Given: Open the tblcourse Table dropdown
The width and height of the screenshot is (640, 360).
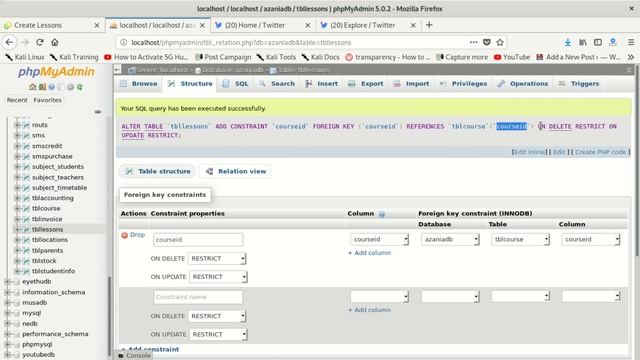Looking at the screenshot, I should tap(520, 240).
